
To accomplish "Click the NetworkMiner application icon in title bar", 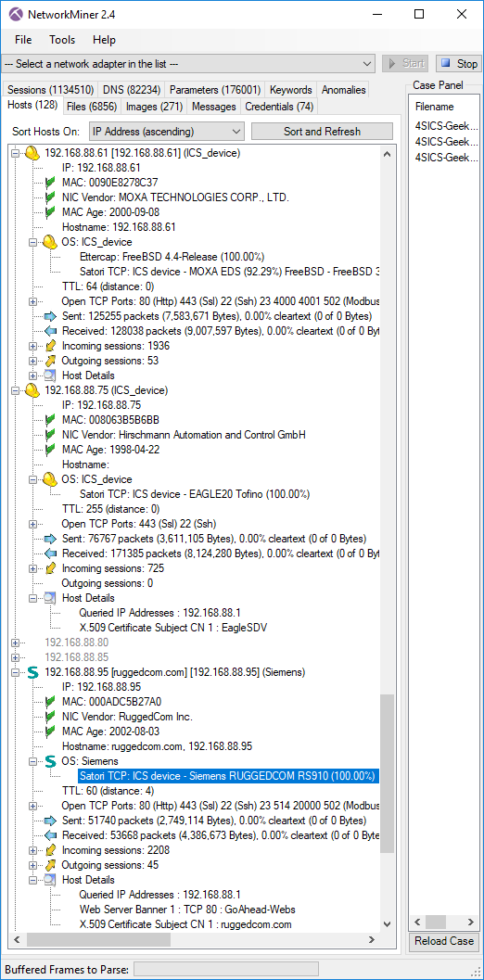I will [15, 14].
